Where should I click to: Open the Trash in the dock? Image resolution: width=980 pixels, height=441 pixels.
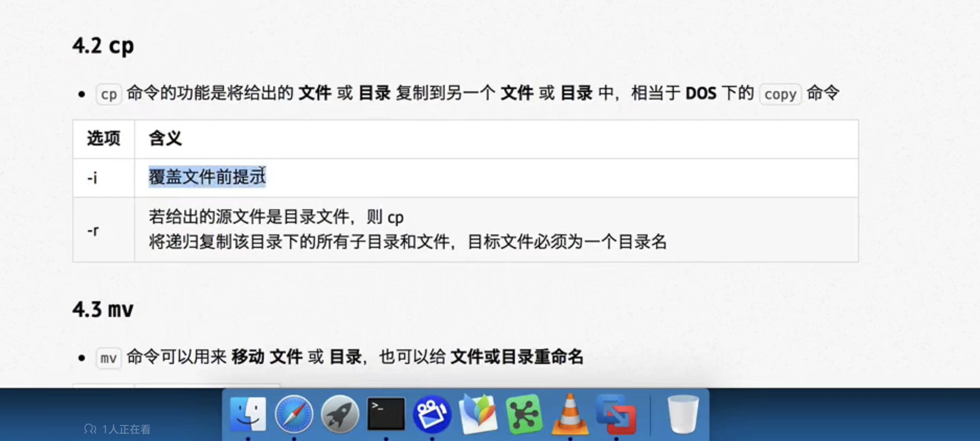[683, 415]
